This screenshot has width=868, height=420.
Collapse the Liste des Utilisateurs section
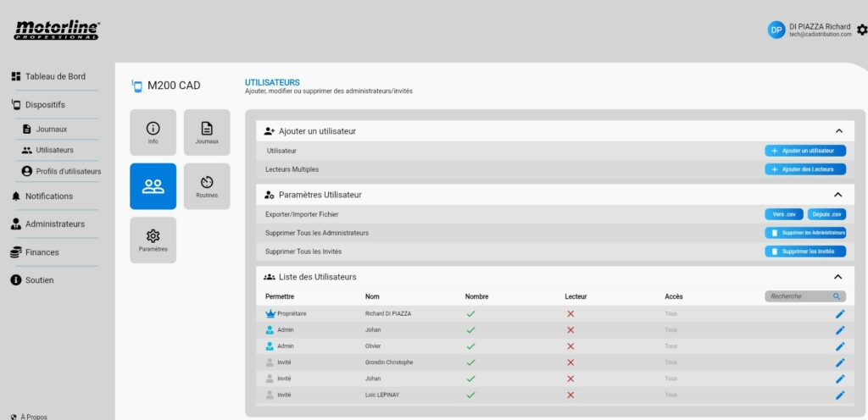[x=838, y=277]
